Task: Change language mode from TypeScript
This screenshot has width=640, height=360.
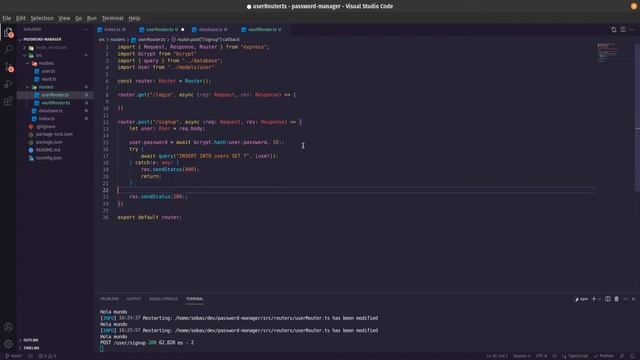Action: point(576,356)
